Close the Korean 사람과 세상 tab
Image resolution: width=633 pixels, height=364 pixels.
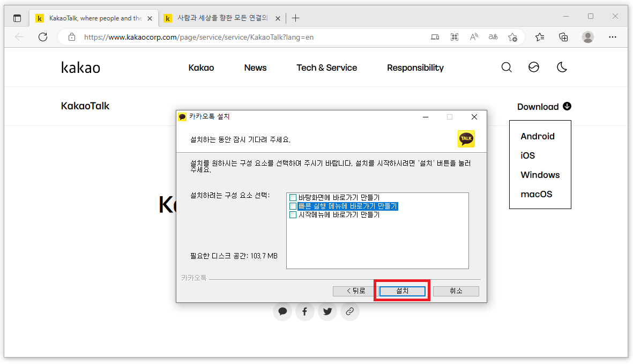[x=278, y=19]
